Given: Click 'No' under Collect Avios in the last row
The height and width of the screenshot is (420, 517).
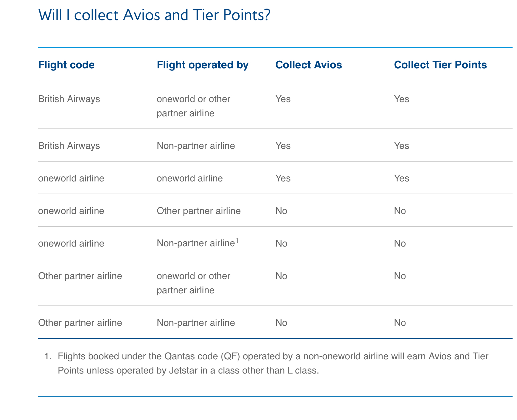Looking at the screenshot, I should point(281,323).
